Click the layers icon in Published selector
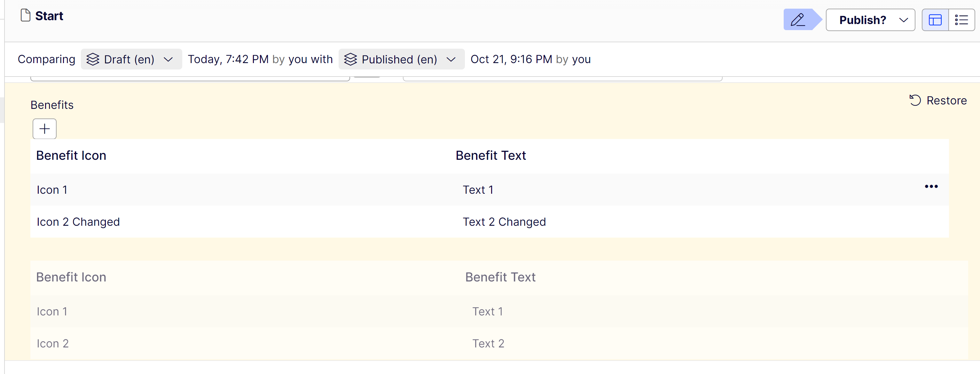Viewport: 980px width, 374px height. (350, 60)
